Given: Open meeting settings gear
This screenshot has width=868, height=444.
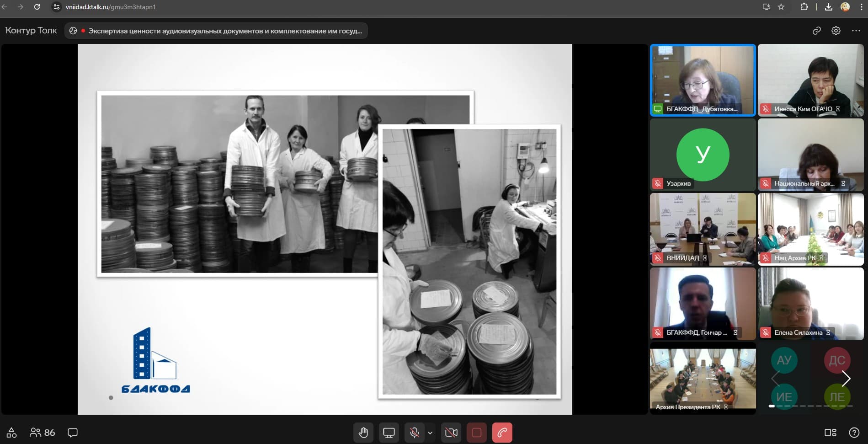Looking at the screenshot, I should point(836,31).
